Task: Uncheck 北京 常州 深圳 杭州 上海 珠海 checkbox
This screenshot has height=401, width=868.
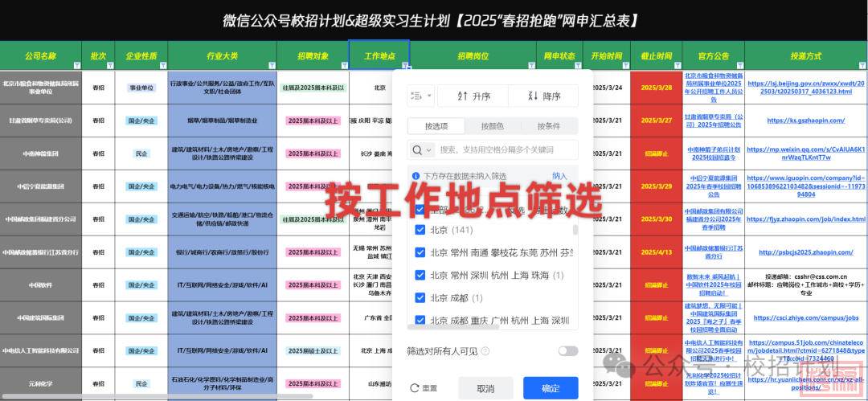Action: coord(420,276)
